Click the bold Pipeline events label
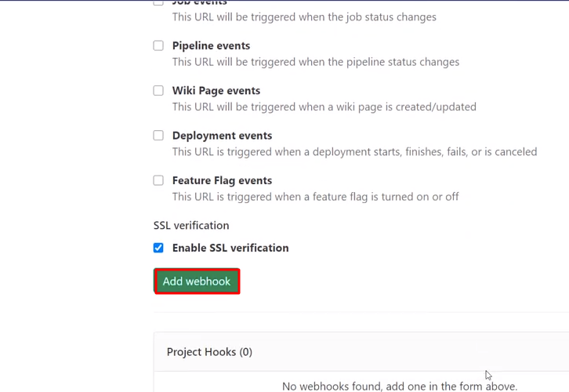 point(211,45)
